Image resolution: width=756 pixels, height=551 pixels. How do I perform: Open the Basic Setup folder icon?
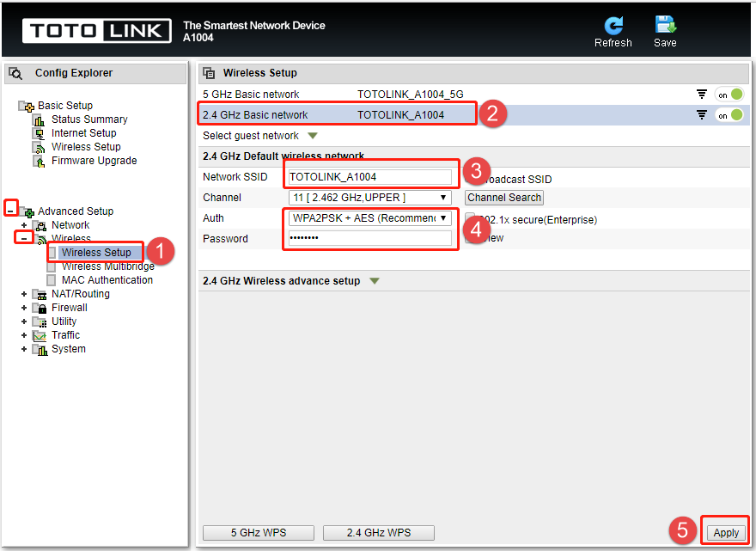point(27,106)
